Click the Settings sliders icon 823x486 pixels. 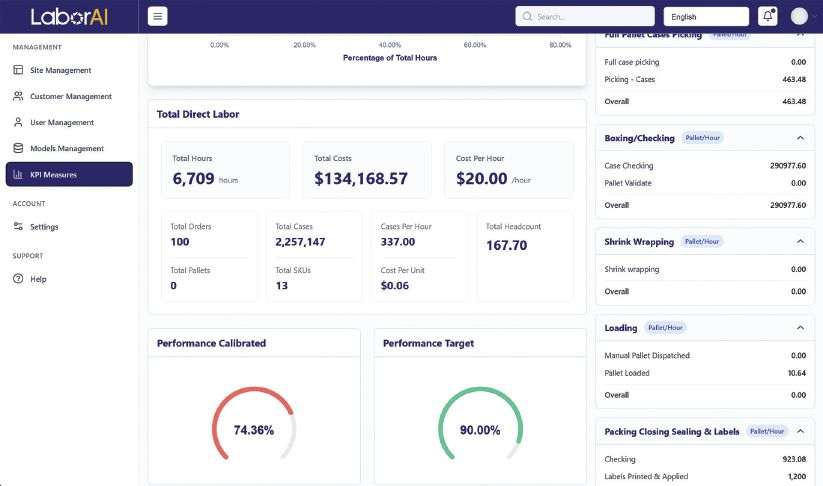tap(18, 226)
